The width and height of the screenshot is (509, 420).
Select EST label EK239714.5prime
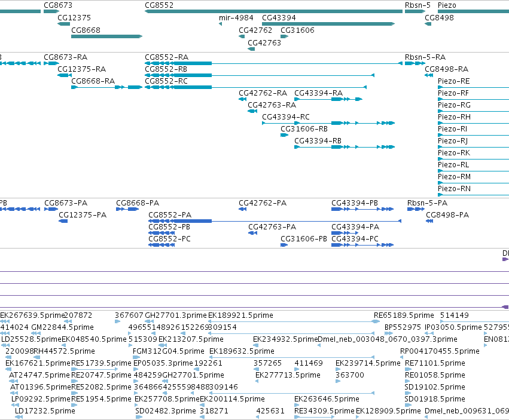pos(368,363)
